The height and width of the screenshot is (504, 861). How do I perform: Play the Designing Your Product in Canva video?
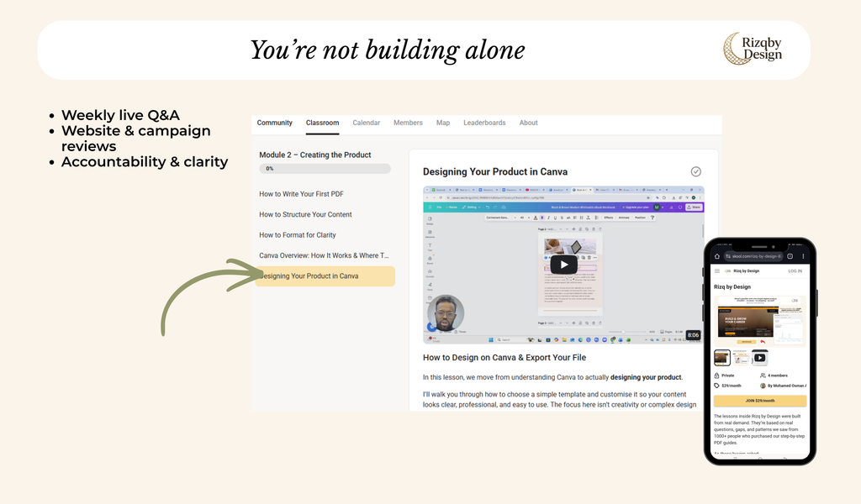[563, 264]
